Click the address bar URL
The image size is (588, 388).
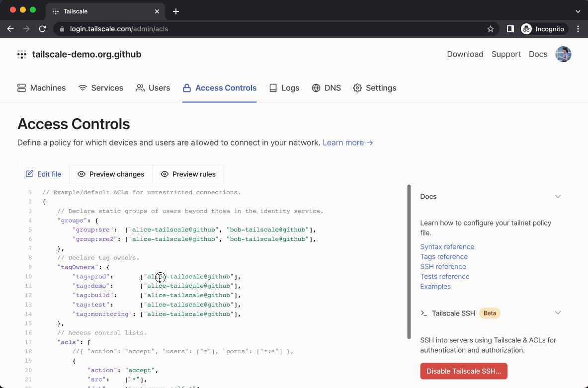(x=119, y=29)
